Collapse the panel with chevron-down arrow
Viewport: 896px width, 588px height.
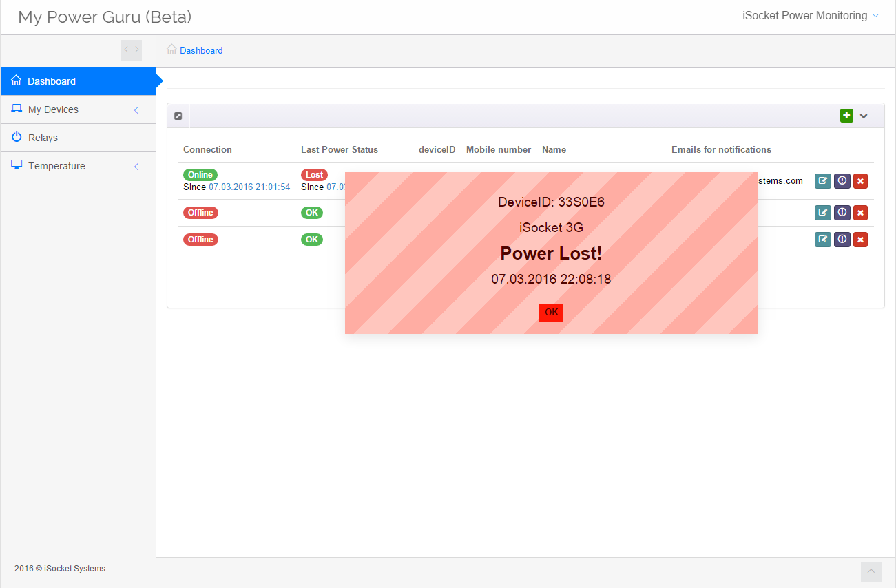[864, 116]
